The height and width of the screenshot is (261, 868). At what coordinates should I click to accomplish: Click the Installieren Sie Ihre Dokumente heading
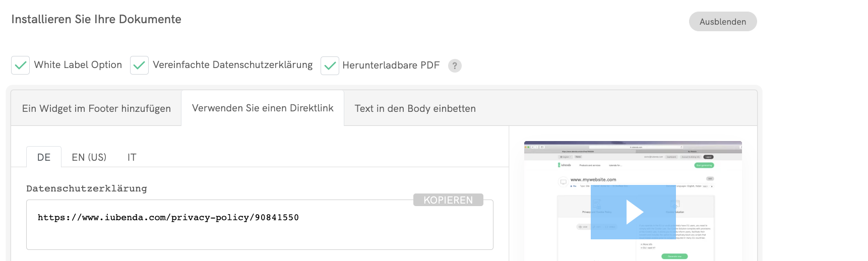pos(96,19)
